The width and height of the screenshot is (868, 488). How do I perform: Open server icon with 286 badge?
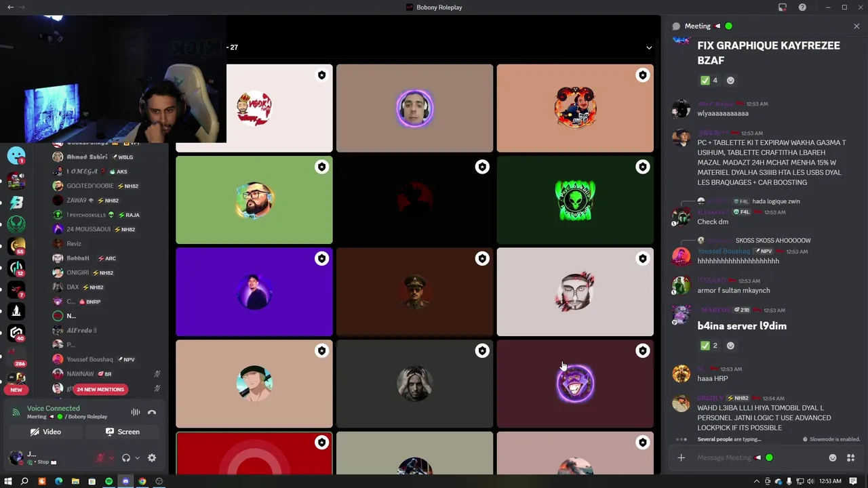[16, 356]
